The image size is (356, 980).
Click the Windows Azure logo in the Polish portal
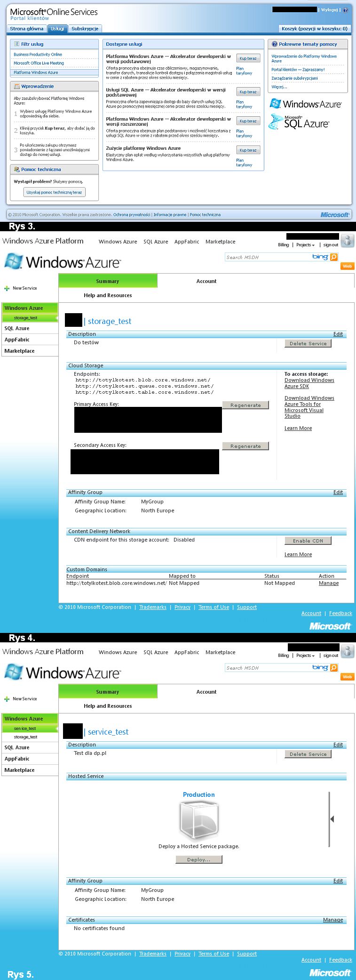pyautogui.click(x=305, y=104)
